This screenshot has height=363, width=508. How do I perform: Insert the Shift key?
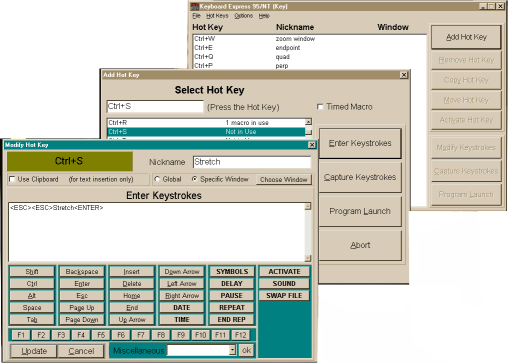coord(32,272)
